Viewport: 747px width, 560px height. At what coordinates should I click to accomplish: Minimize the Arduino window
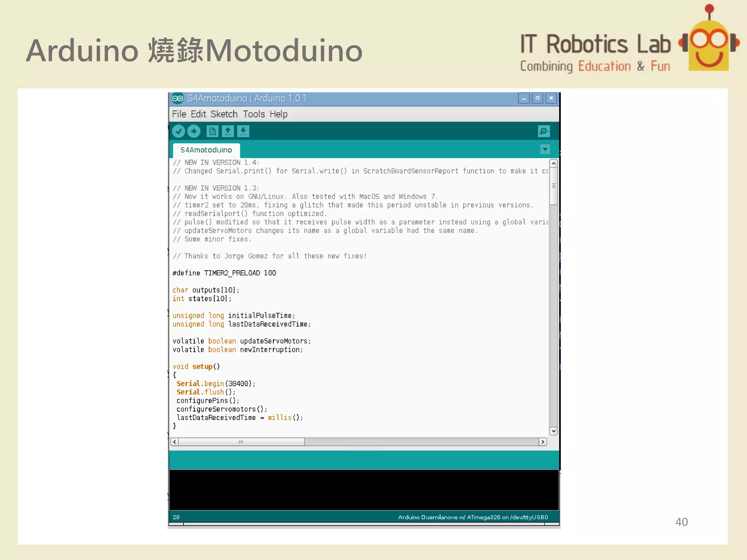(x=524, y=98)
